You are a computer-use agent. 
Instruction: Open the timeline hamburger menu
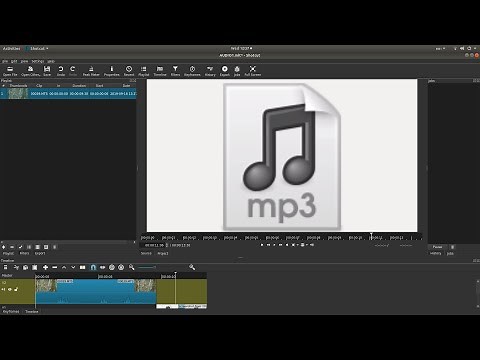5,267
